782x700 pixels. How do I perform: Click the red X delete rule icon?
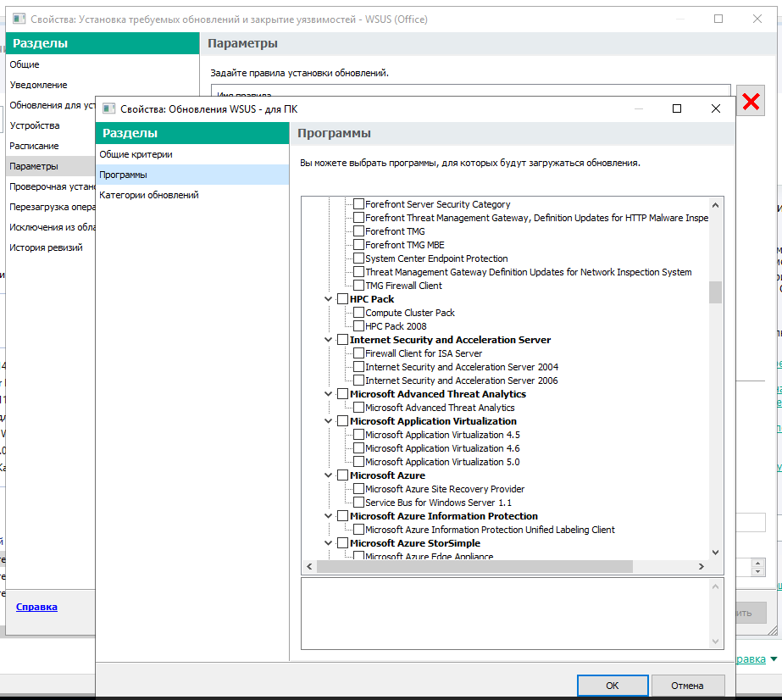click(x=751, y=102)
